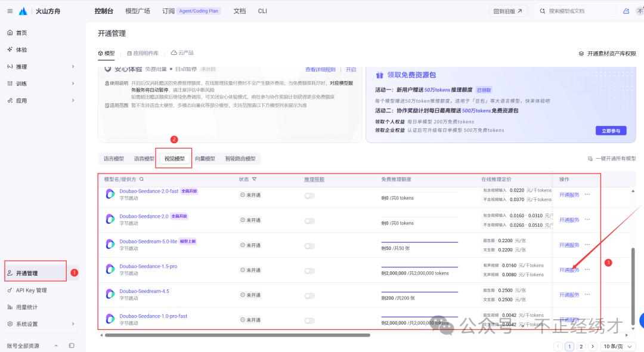The width and height of the screenshot is (644, 352).
Task: Switch to the 视觉模型 tab
Action: tap(175, 159)
